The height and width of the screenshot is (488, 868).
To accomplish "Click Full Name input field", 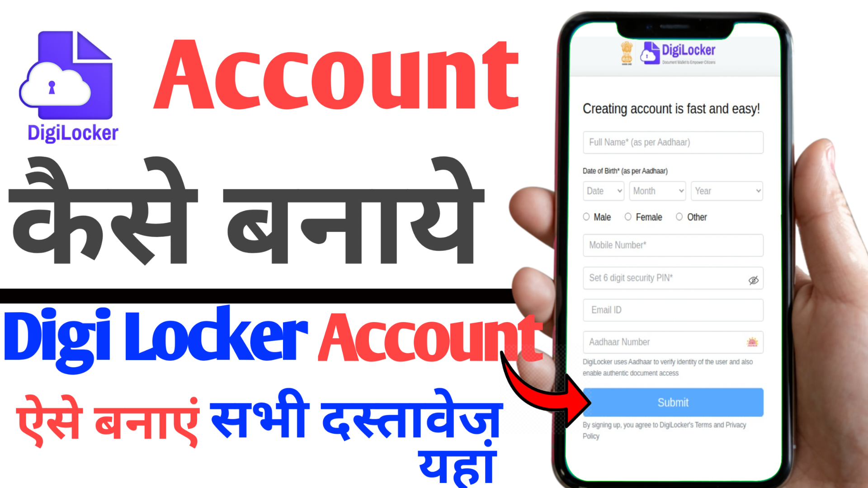I will (x=672, y=142).
